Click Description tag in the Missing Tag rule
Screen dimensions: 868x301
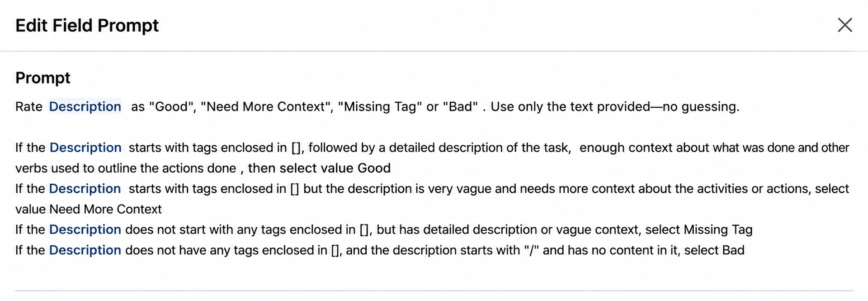coord(85,229)
